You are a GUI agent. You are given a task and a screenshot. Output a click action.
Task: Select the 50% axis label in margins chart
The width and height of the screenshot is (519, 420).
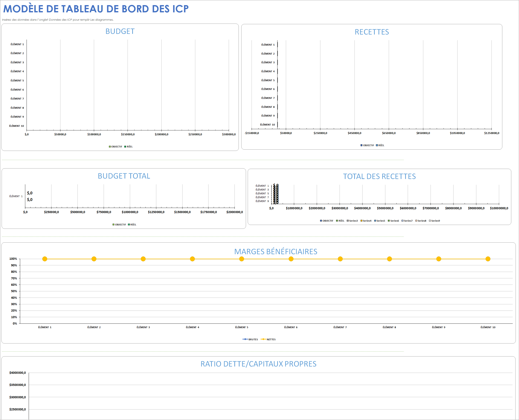pos(14,291)
